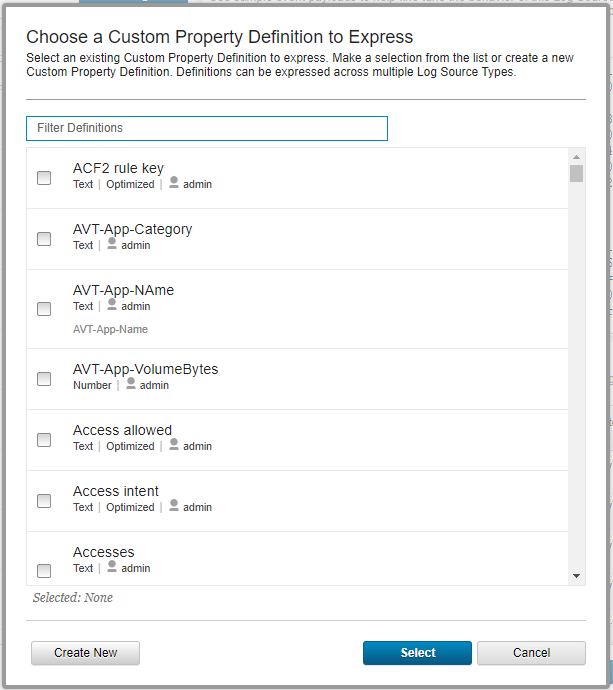This screenshot has width=613, height=690.
Task: Click the scrollbar up arrow in definitions list
Action: pos(576,157)
